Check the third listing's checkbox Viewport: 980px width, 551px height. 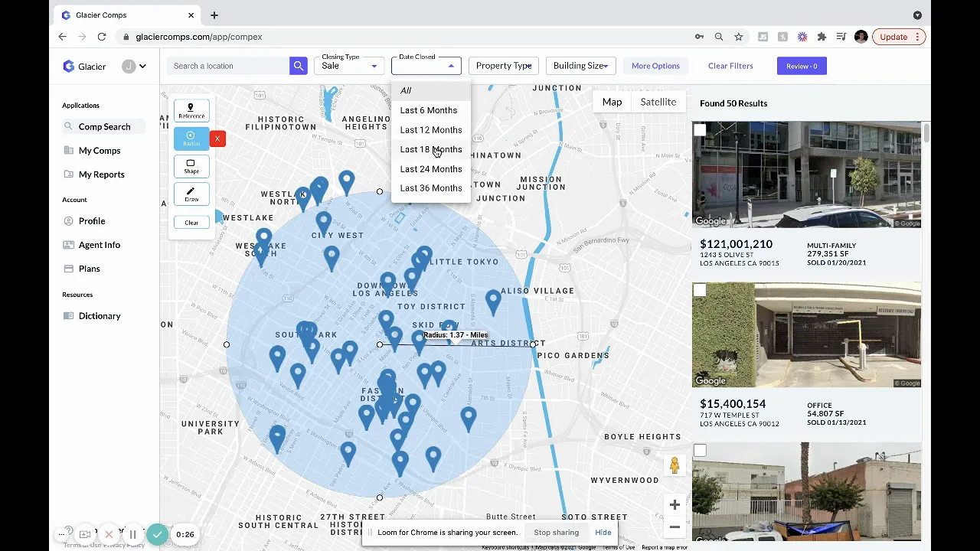pos(700,451)
